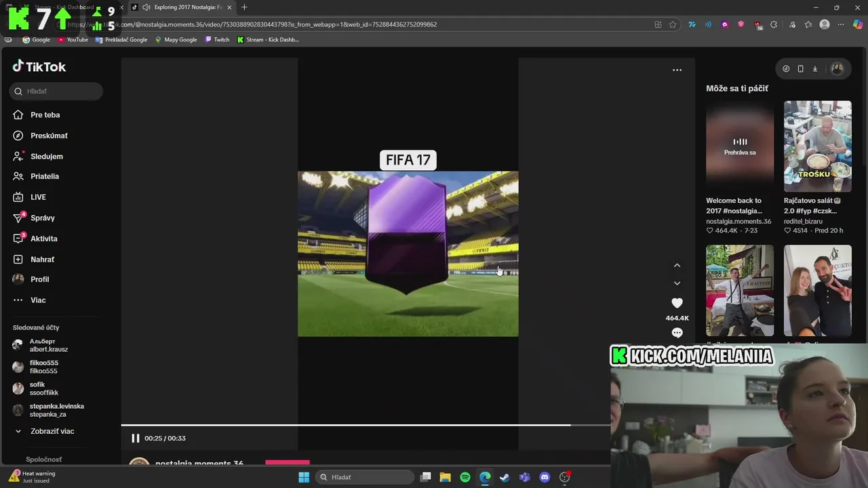Open browser Extensions puzzle icon
This screenshot has height=488, width=868.
pos(774,24)
